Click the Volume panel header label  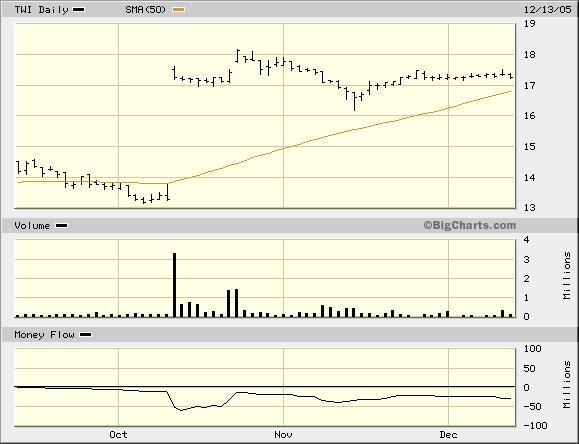(x=32, y=226)
